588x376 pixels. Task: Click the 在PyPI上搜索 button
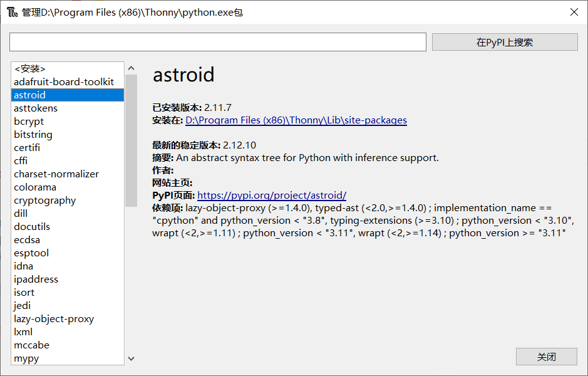tap(505, 41)
